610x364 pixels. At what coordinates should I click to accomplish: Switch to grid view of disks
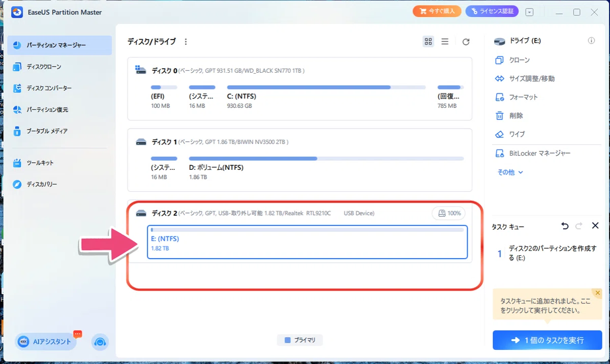coord(429,42)
